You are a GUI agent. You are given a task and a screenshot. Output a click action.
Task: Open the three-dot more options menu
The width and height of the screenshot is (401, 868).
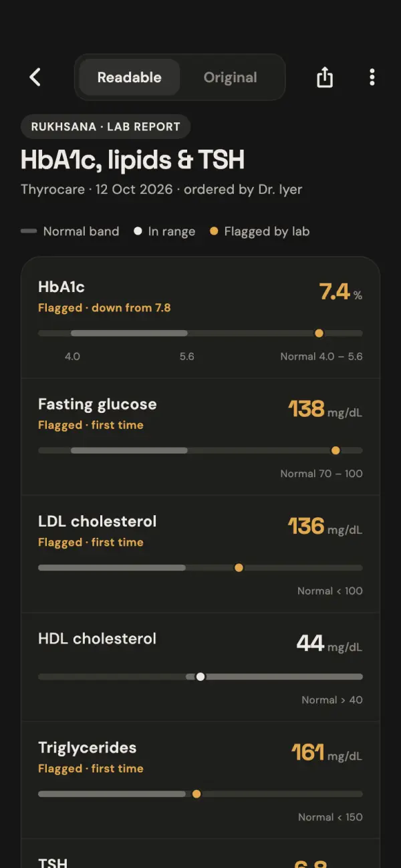pos(372,78)
